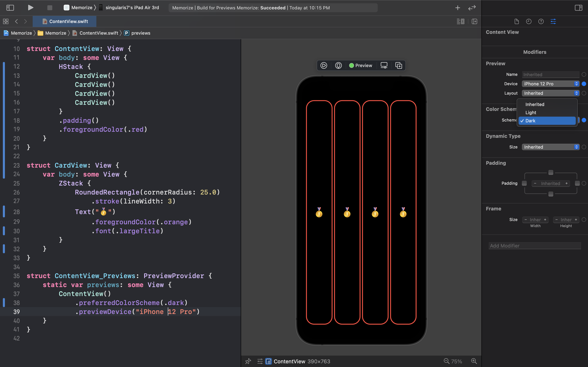This screenshot has width=588, height=367.
Task: Toggle the top padding checkbox
Action: pos(551,172)
